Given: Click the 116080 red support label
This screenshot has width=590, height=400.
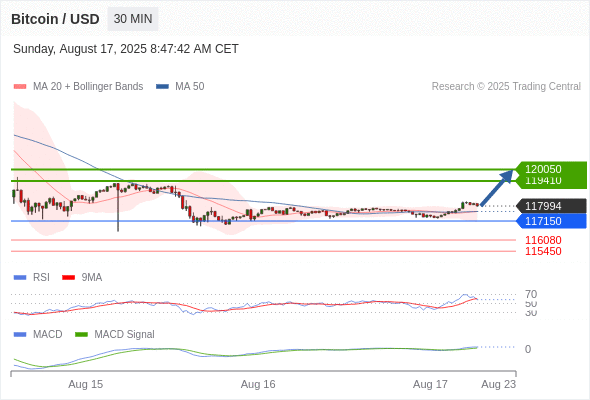Looking at the screenshot, I should [543, 240].
